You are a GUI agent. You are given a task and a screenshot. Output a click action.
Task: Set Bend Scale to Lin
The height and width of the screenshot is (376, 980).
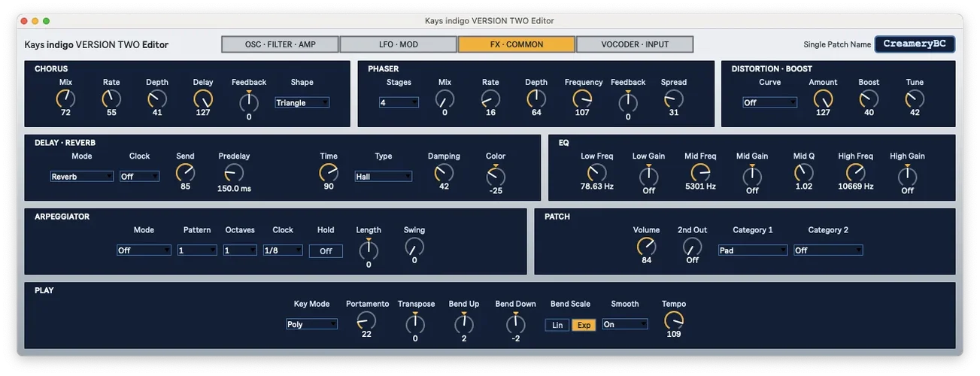click(x=557, y=325)
